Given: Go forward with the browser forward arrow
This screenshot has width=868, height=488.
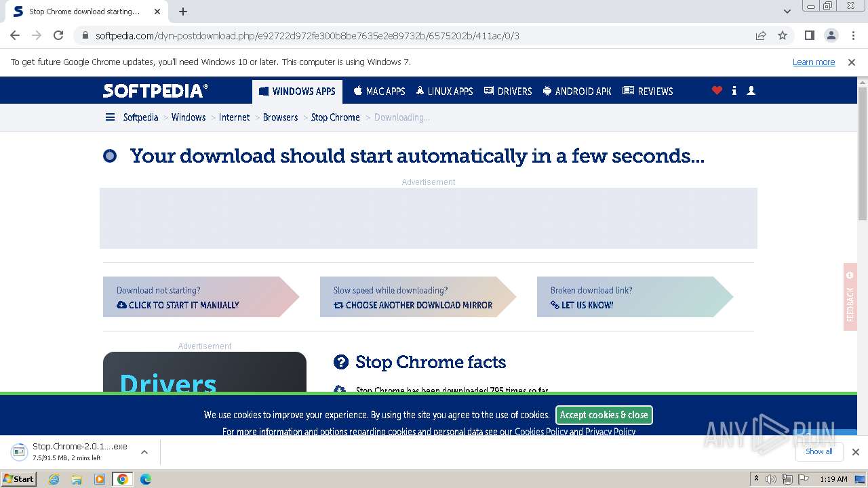Looking at the screenshot, I should pyautogui.click(x=37, y=35).
